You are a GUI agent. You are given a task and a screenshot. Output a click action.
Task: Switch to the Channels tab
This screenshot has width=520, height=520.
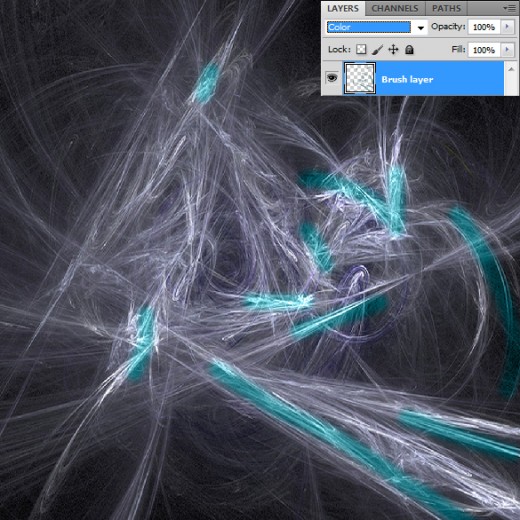point(395,8)
